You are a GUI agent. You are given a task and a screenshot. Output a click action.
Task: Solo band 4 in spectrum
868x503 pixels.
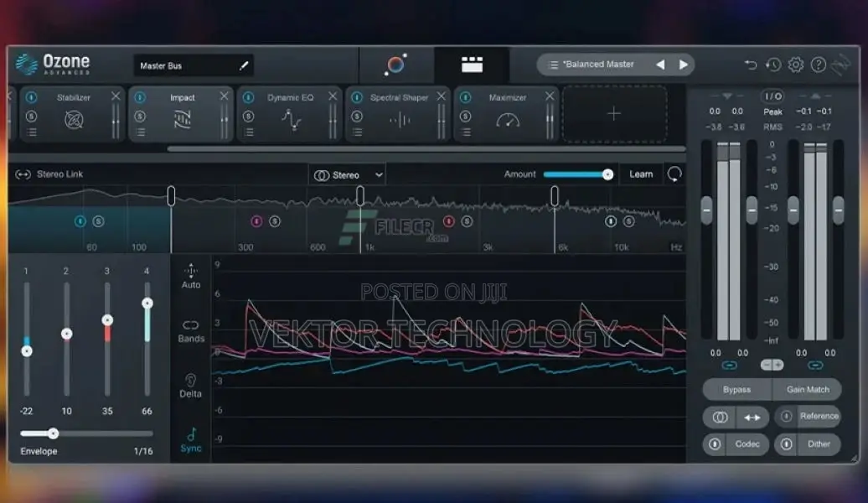point(629,221)
